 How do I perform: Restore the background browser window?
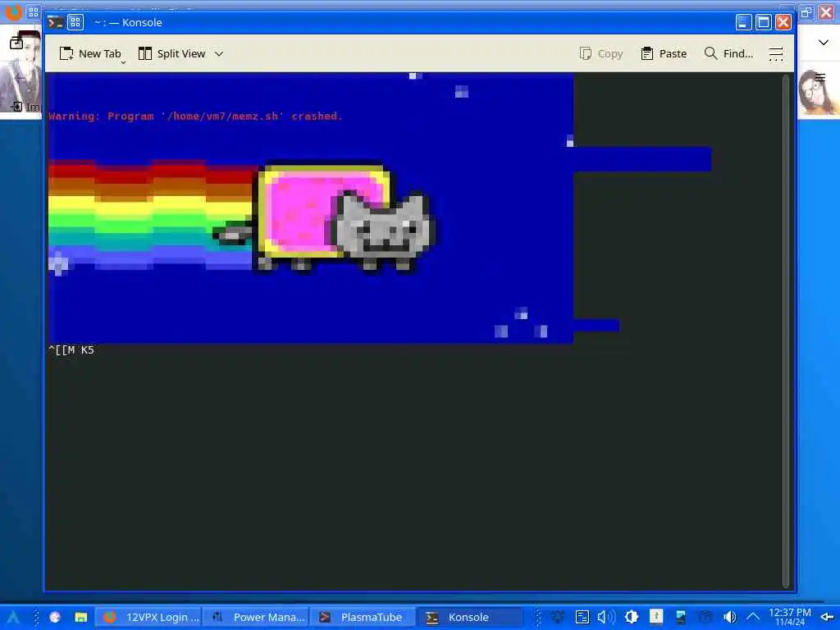click(806, 11)
